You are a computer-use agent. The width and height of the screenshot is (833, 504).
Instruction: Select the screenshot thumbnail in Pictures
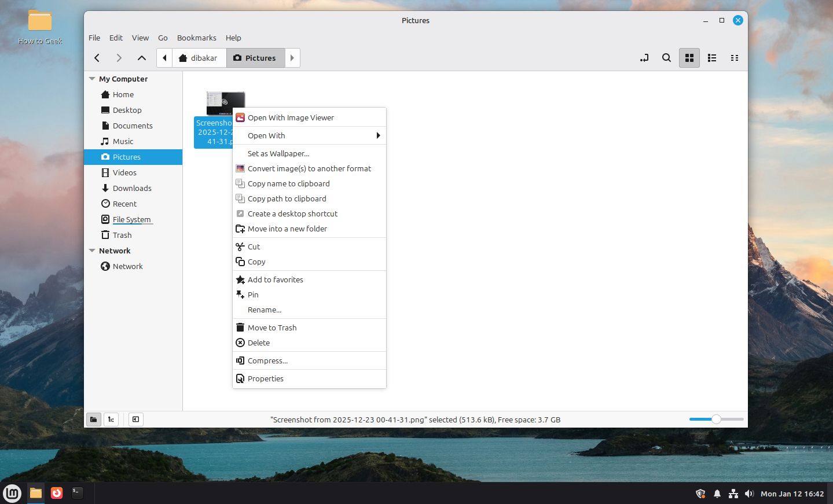pos(225,103)
